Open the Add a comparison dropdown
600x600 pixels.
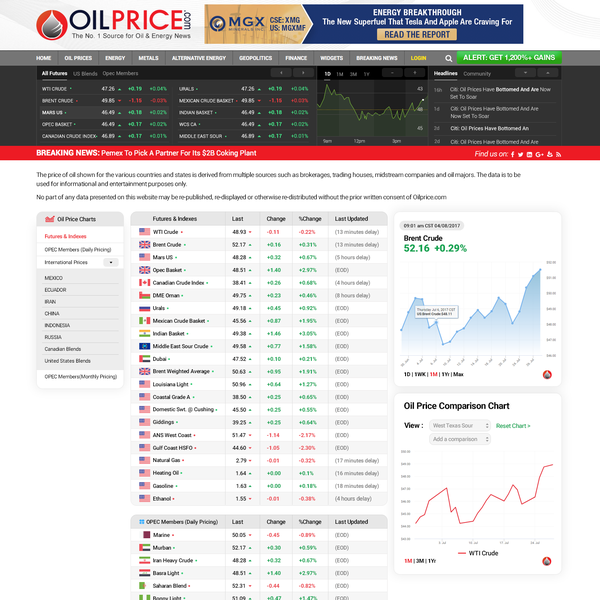tap(460, 439)
